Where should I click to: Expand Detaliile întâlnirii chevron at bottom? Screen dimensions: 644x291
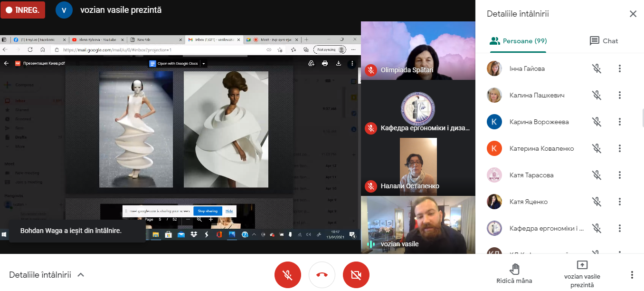[x=81, y=275]
